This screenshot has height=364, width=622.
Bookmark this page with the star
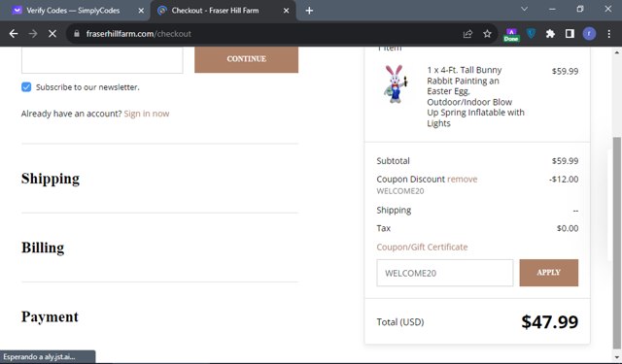tap(487, 34)
